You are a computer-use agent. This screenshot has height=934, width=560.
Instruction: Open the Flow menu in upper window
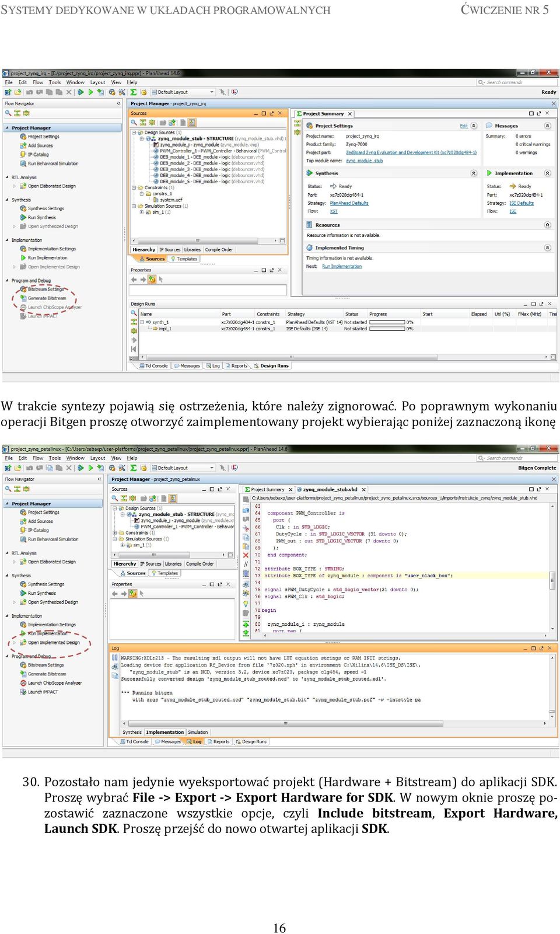[x=38, y=82]
